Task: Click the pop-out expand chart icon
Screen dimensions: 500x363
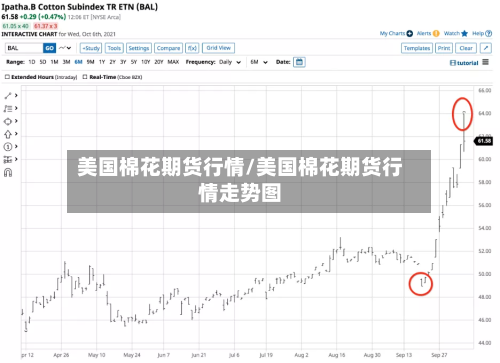Action: (486, 48)
